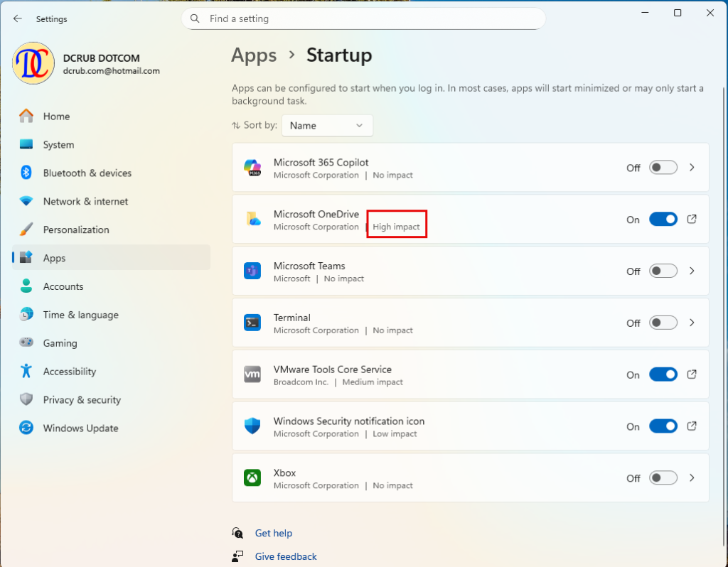The image size is (728, 567).
Task: Disable Windows Security notification icon toggle
Action: (663, 426)
